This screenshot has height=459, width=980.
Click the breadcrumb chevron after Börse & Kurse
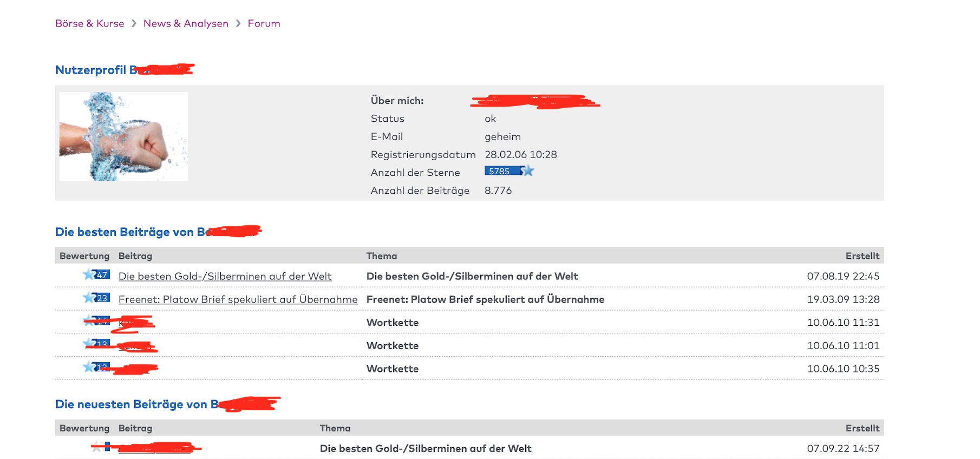tap(134, 23)
